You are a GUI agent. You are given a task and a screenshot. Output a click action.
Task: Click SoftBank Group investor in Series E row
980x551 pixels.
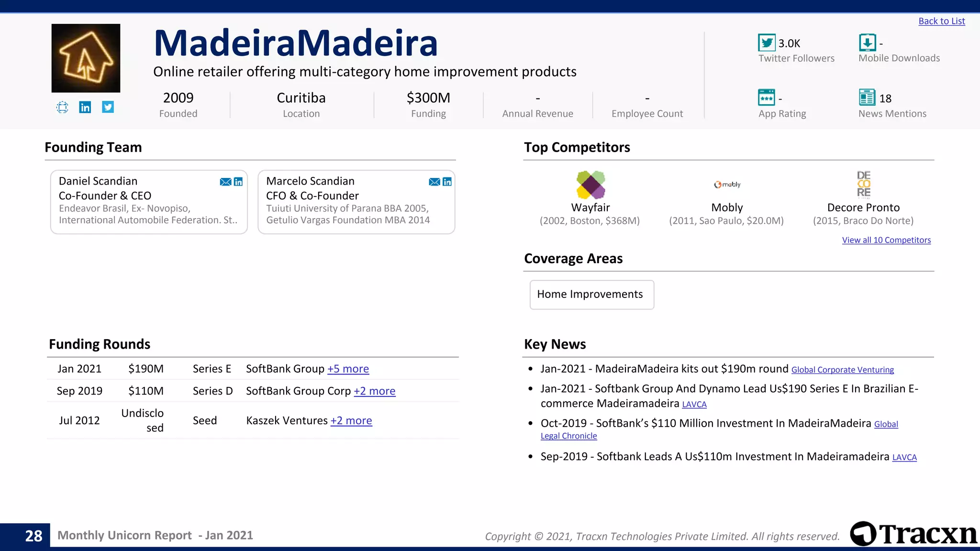285,369
